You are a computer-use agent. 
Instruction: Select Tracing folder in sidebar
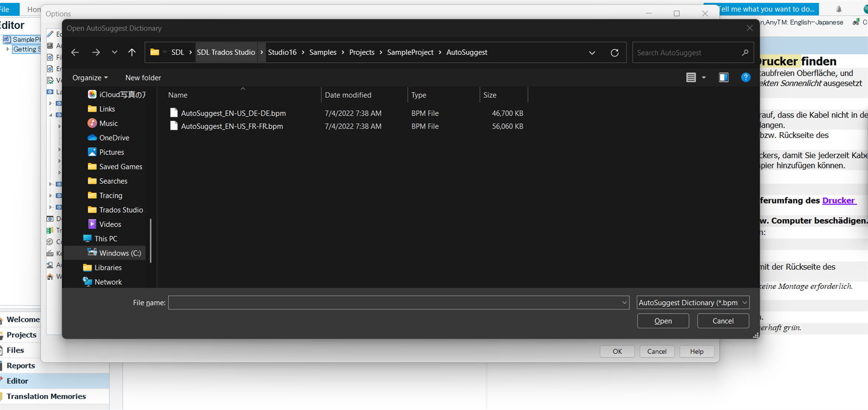coord(105,196)
